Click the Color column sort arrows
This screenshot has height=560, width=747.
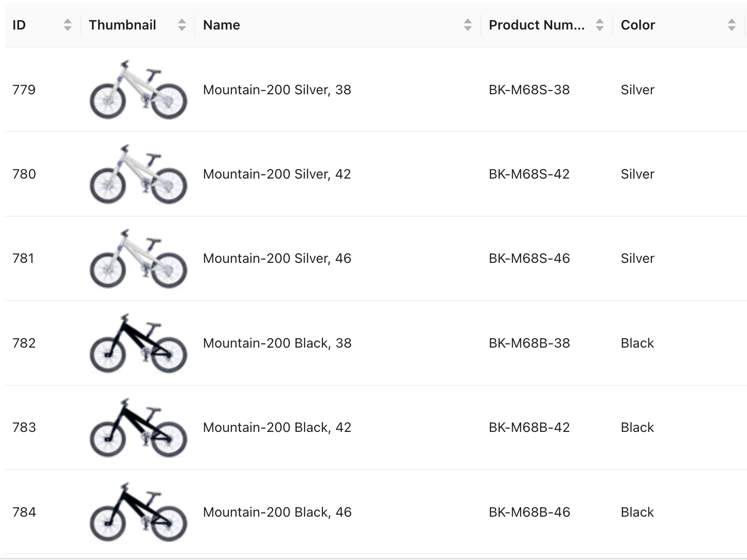pos(732,25)
